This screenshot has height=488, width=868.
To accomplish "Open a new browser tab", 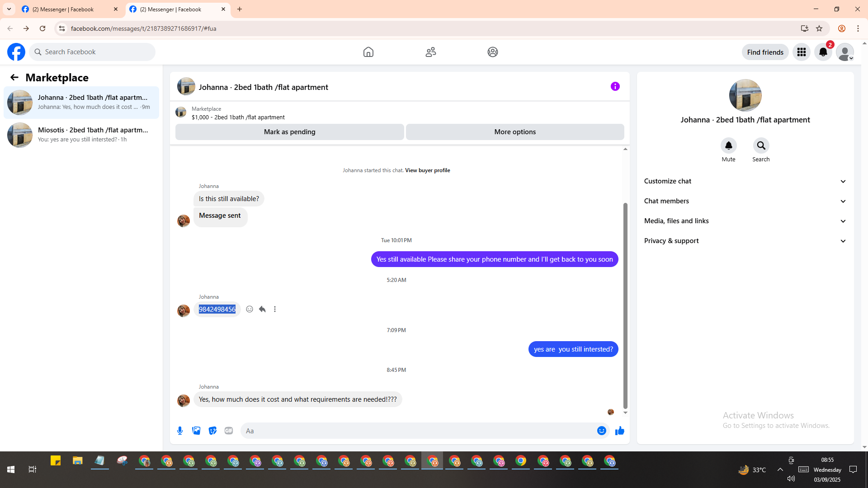I will (240, 9).
